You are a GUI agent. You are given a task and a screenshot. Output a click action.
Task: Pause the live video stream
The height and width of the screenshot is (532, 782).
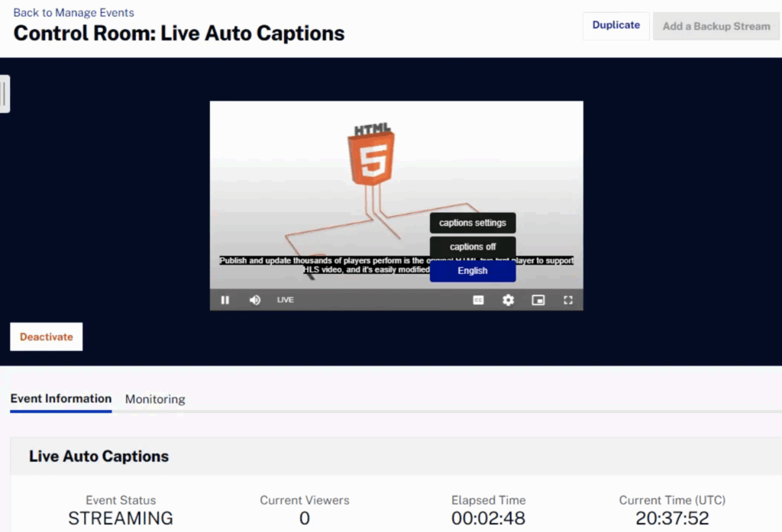click(x=225, y=300)
